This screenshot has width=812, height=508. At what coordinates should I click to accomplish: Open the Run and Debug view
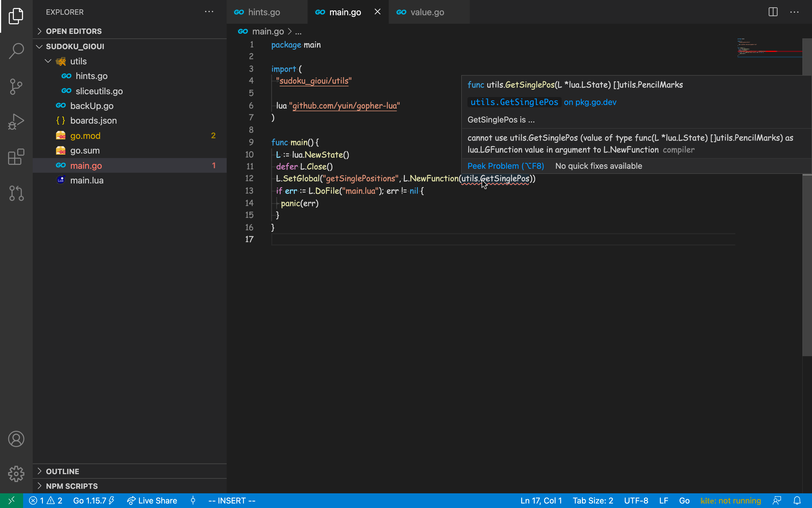(16, 122)
